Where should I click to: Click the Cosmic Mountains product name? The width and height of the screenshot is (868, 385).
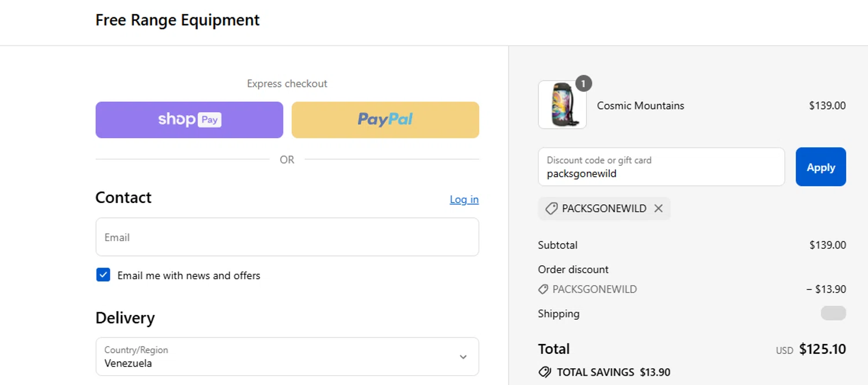click(x=641, y=106)
